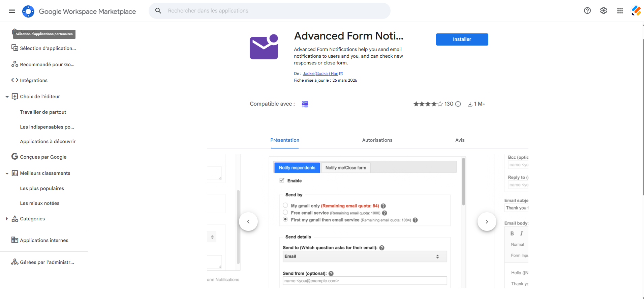Image resolution: width=644 pixels, height=299 pixels.
Task: Click the Advanced Form Notifications app icon
Action: click(x=264, y=47)
